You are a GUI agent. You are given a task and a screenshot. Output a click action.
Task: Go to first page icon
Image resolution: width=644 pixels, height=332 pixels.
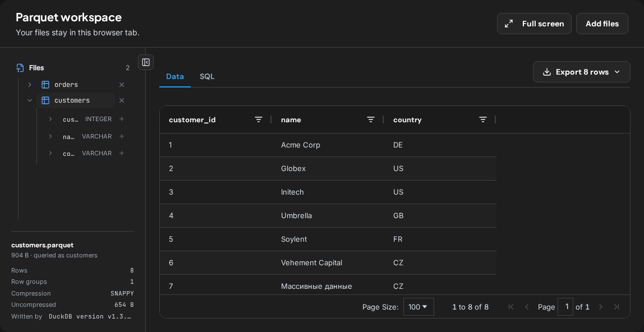[x=512, y=307]
